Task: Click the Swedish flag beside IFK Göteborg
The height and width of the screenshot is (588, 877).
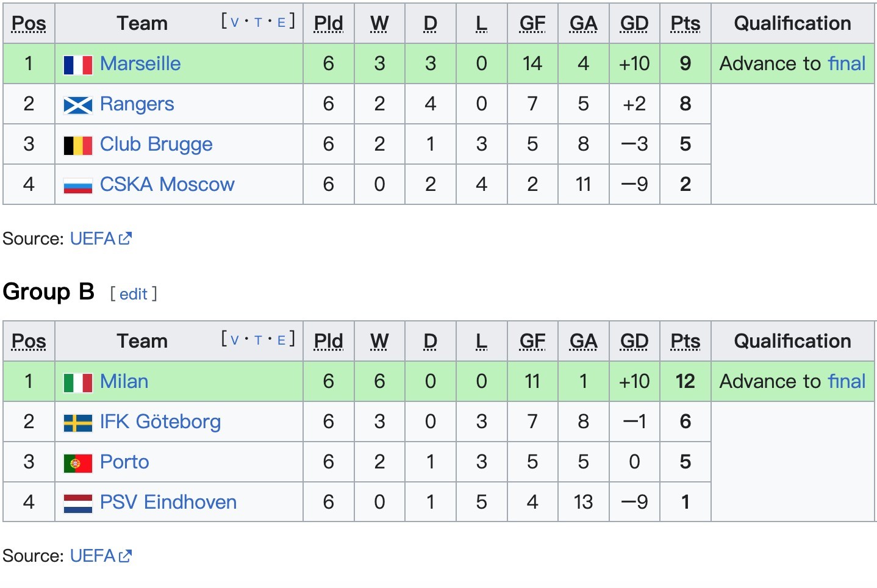Action: pos(78,423)
